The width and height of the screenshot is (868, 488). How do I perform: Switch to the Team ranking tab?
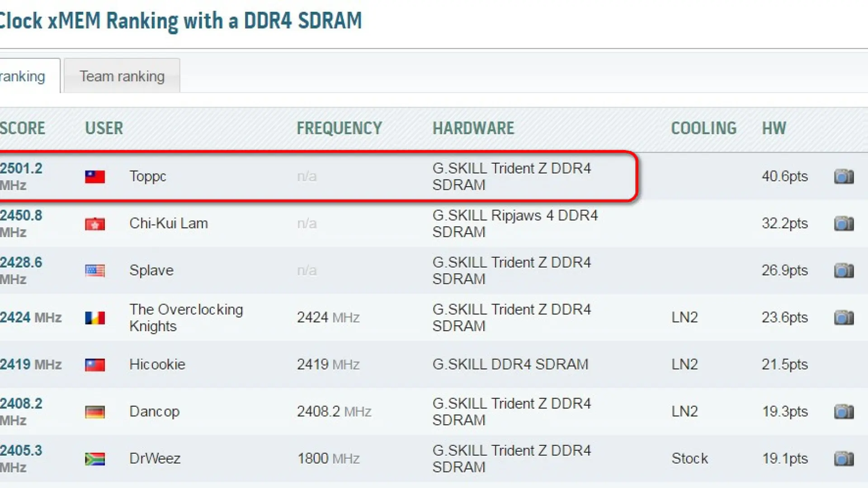[121, 75]
